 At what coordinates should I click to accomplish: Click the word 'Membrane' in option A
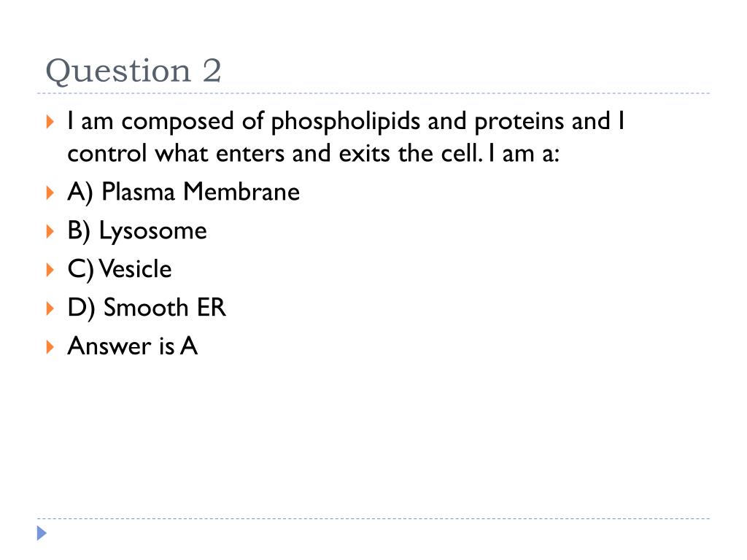241,192
